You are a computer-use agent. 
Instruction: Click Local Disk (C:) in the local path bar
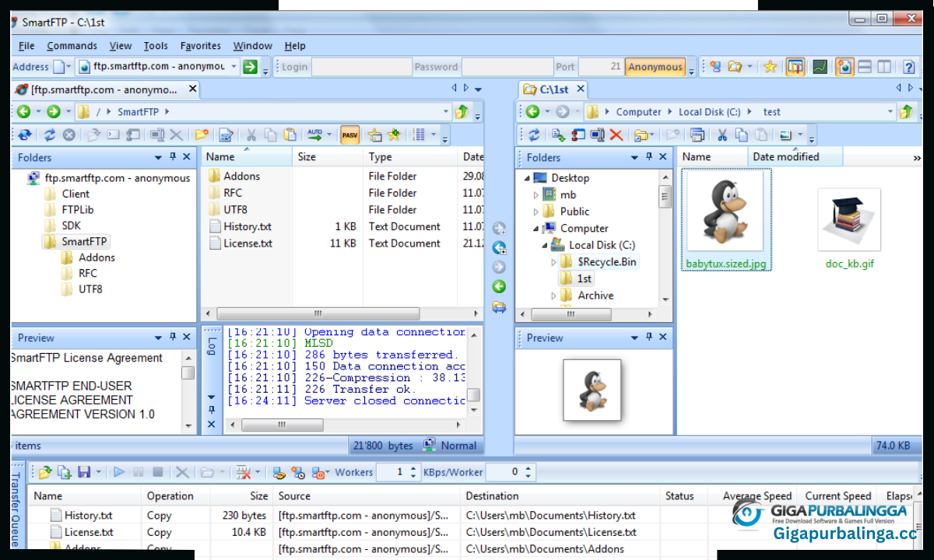pos(709,112)
